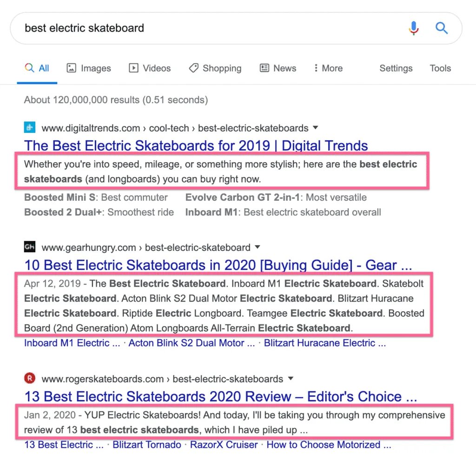Open the digitaltrends.com URL dropdown arrow
Viewport: 476px width, 465px height.
(316, 127)
